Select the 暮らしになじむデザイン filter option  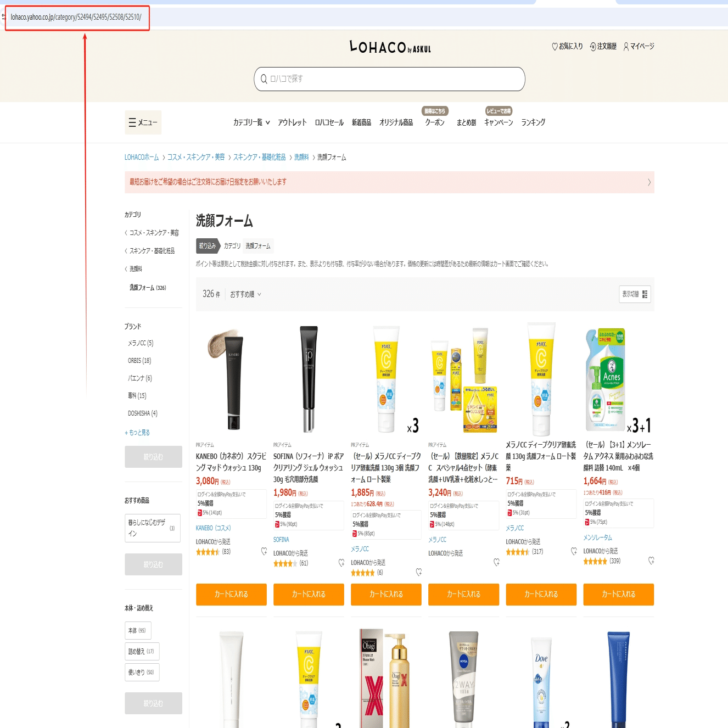(153, 528)
